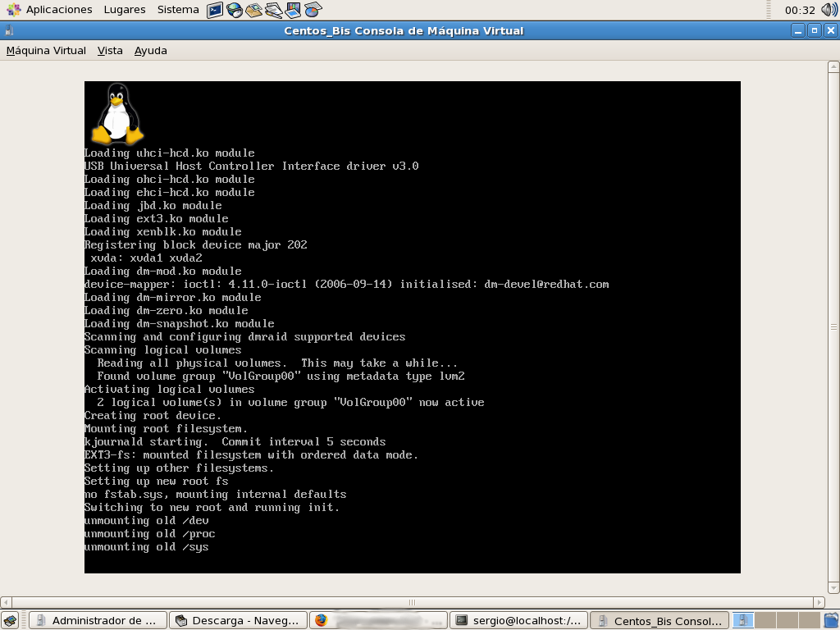Open the Máquina Virtual menu
This screenshot has width=840, height=630.
pyautogui.click(x=46, y=50)
